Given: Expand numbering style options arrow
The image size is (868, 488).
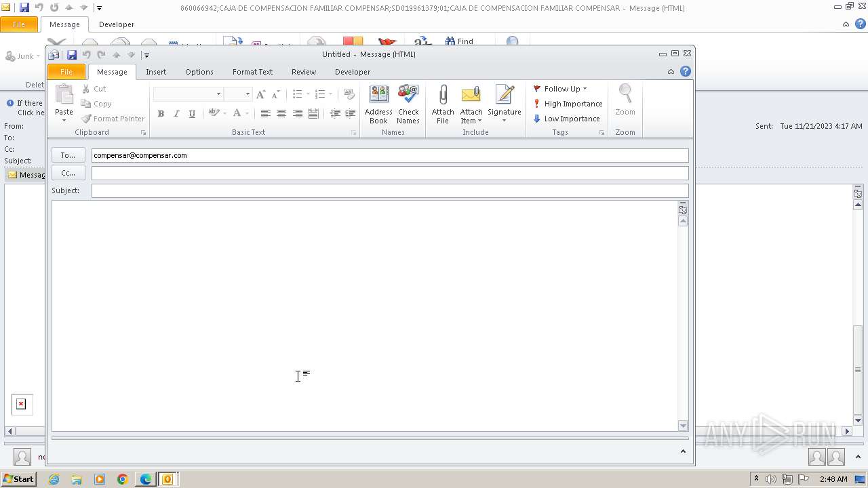Looking at the screenshot, I should click(331, 94).
